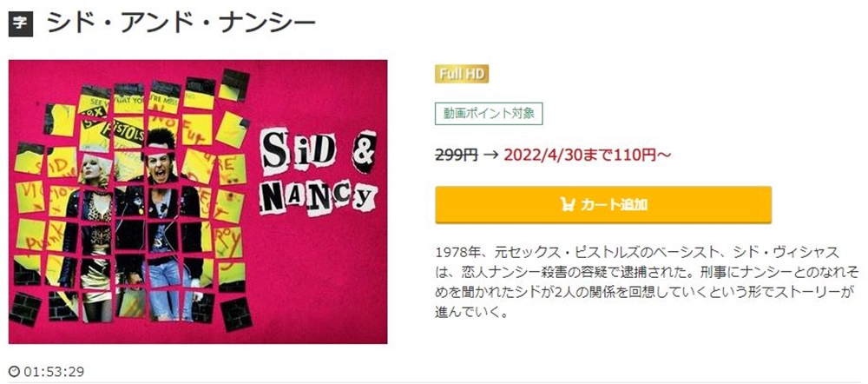The image size is (868, 384).
Task: Click the シド・アンド・ナンシー title
Action: tap(181, 23)
